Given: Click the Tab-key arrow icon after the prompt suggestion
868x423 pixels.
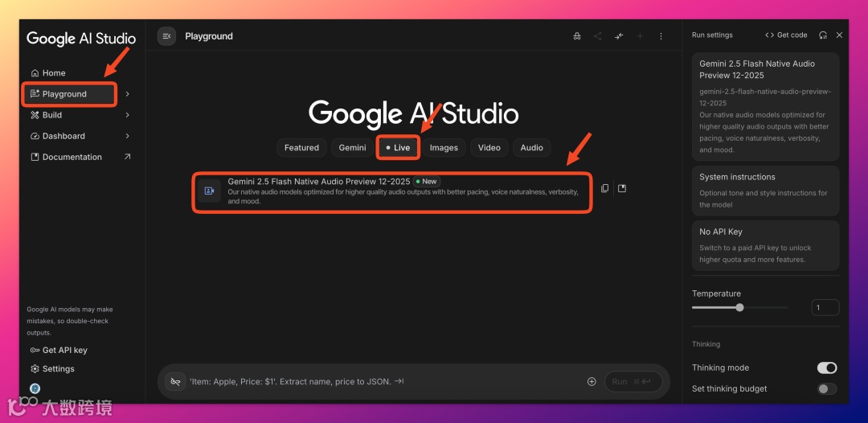Looking at the screenshot, I should 399,381.
